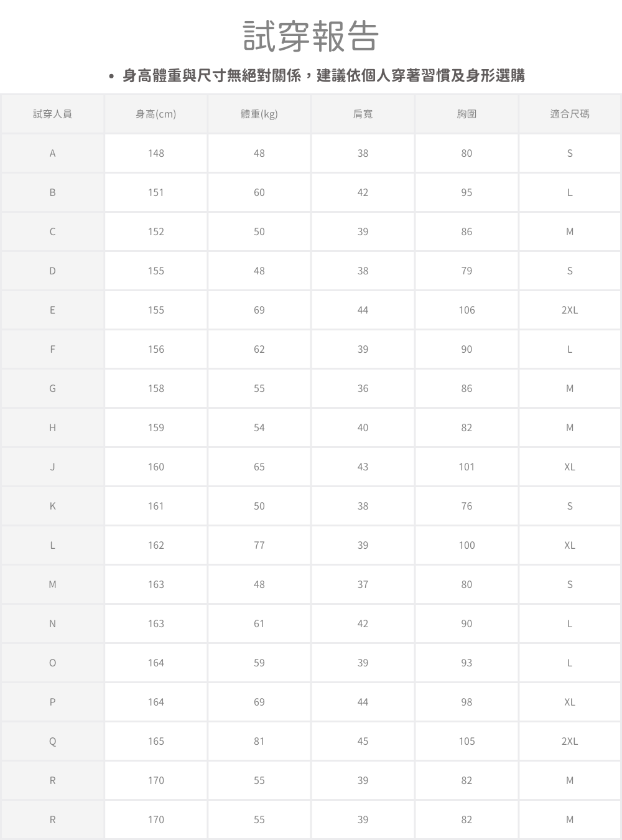Viewport: 622px width, 840px height.
Task: Select the height cell 148
Action: click(x=155, y=153)
